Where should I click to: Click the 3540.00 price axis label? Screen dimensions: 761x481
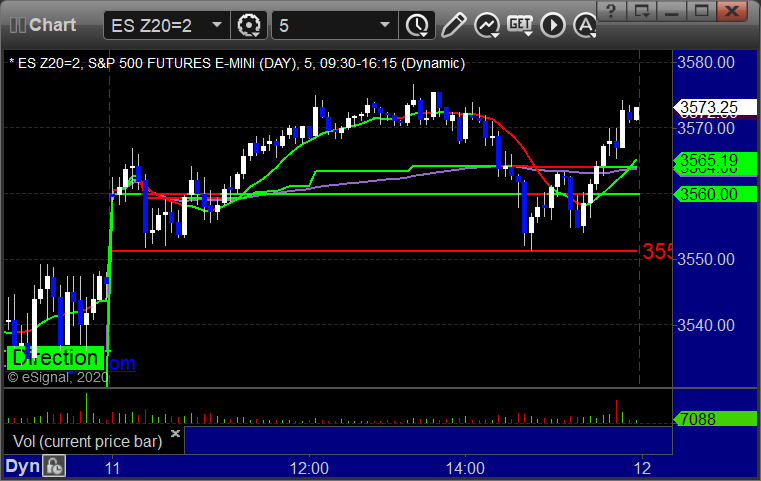[706, 325]
